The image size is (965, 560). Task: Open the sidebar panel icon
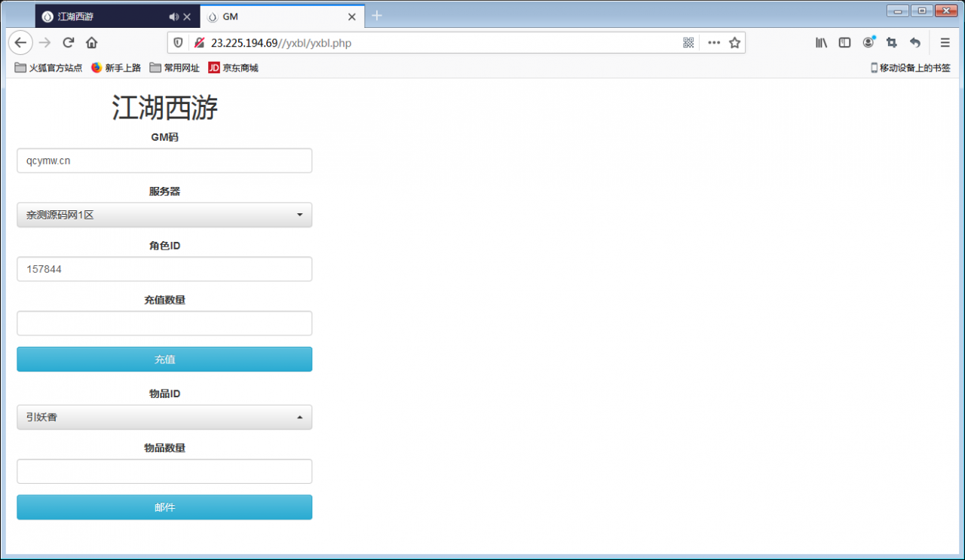(x=844, y=43)
